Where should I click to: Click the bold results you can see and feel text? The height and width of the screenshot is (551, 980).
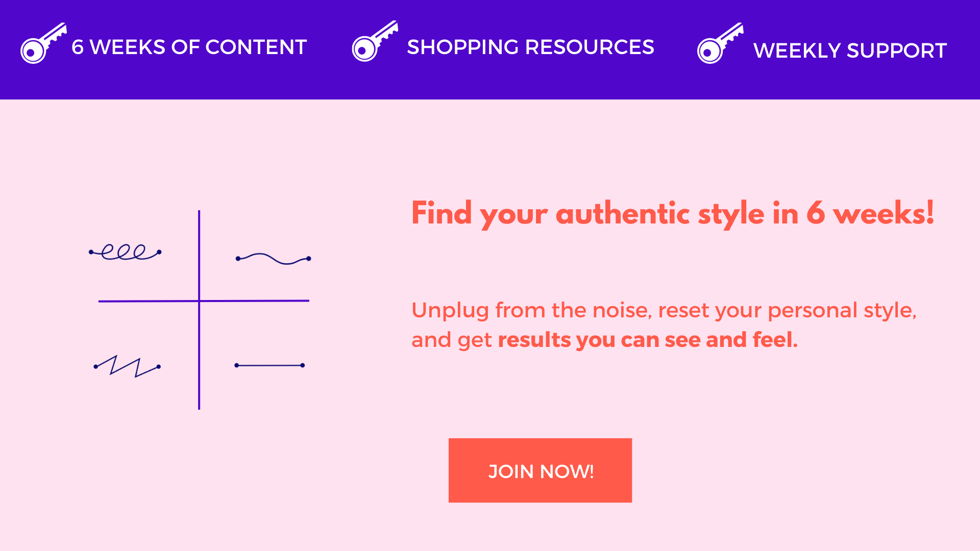tap(648, 340)
